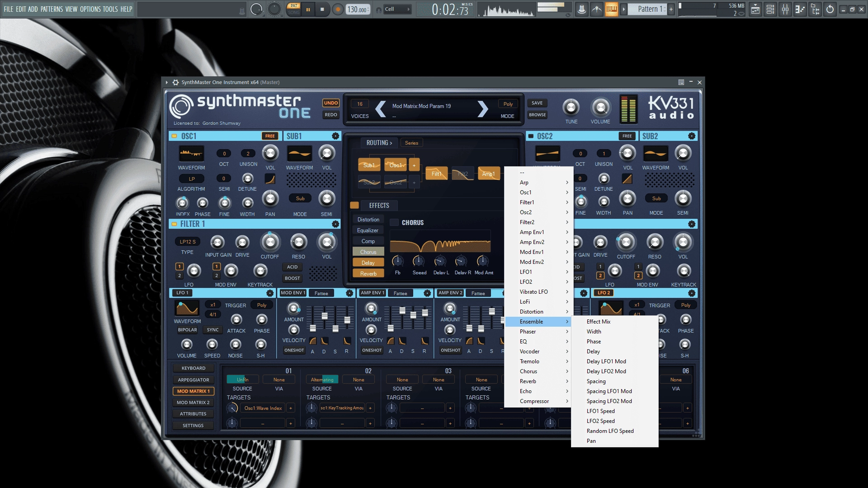Click the LFO 1 waveform display
This screenshot has width=868, height=488.
pyautogui.click(x=187, y=308)
